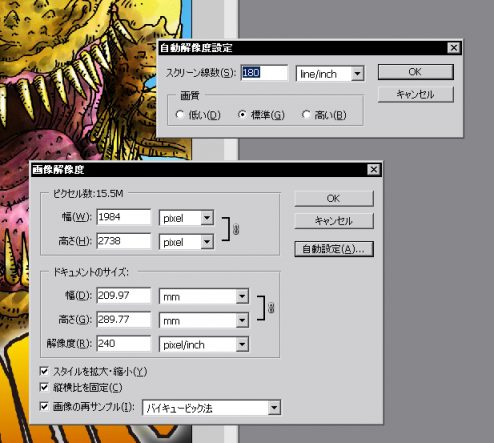Screen dimensions: 494x443
Task: Close the 自動解像度設定 dialog with X
Action: pyautogui.click(x=454, y=48)
